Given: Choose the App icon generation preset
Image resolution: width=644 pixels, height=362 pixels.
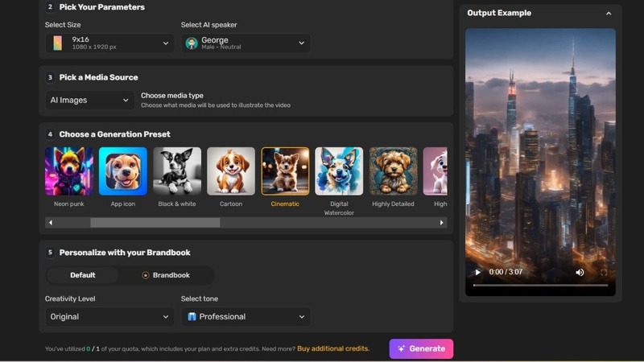Looking at the screenshot, I should point(123,171).
